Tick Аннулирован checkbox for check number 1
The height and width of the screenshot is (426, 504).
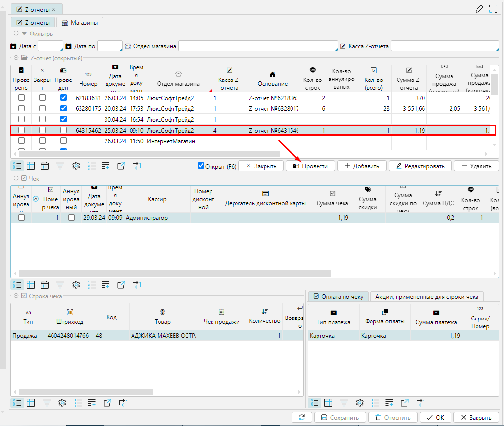pyautogui.click(x=72, y=218)
